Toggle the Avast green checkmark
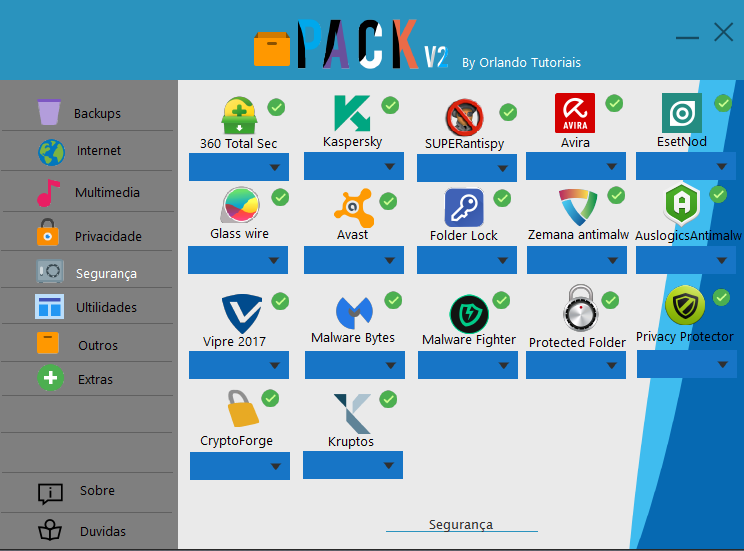 pyautogui.click(x=388, y=201)
